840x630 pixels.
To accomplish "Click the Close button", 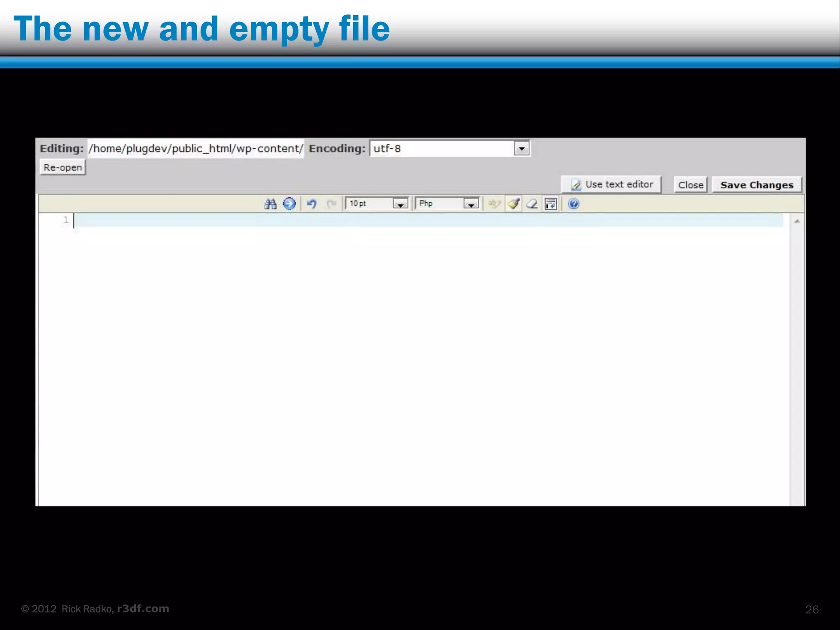I will (691, 185).
